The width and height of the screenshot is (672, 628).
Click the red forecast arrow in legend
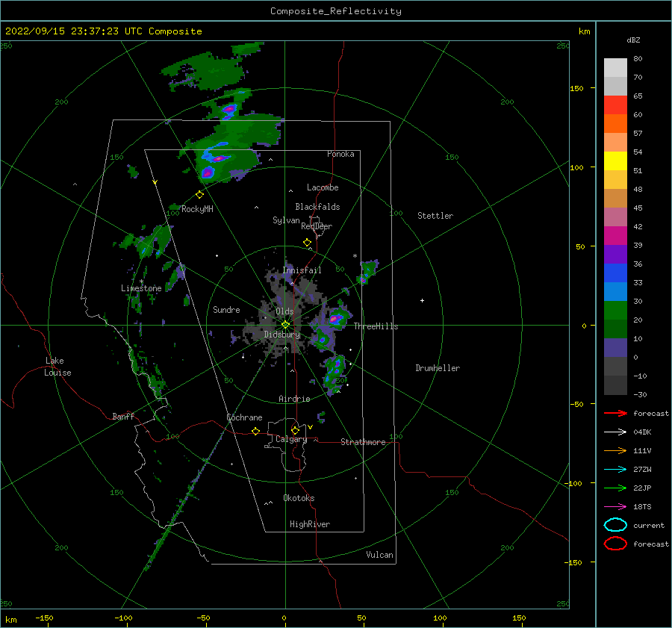pos(615,413)
